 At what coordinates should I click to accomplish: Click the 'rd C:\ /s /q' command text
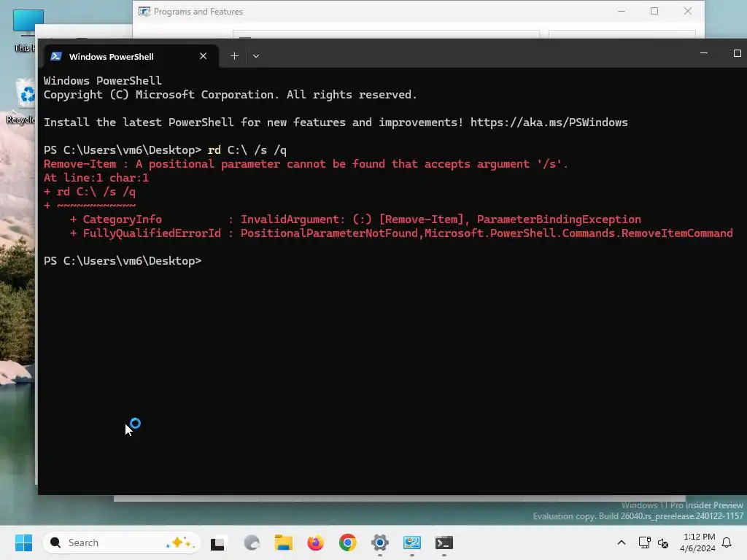click(247, 150)
